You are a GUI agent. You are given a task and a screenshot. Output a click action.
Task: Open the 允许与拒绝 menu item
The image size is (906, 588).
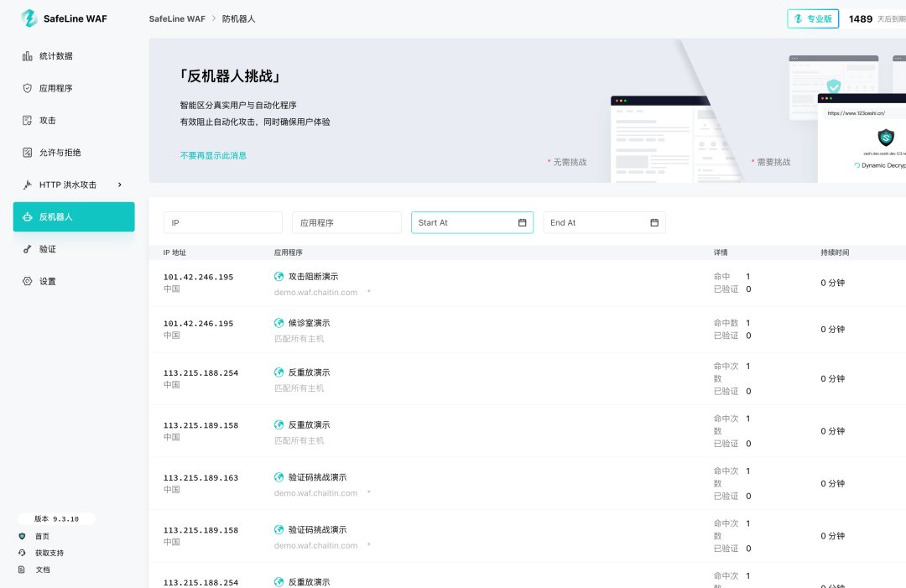pos(74,153)
